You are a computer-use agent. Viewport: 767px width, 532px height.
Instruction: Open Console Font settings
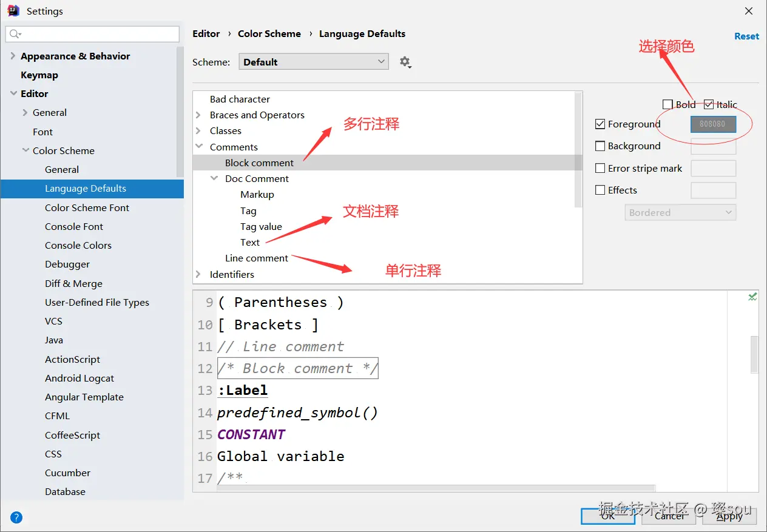(x=74, y=226)
